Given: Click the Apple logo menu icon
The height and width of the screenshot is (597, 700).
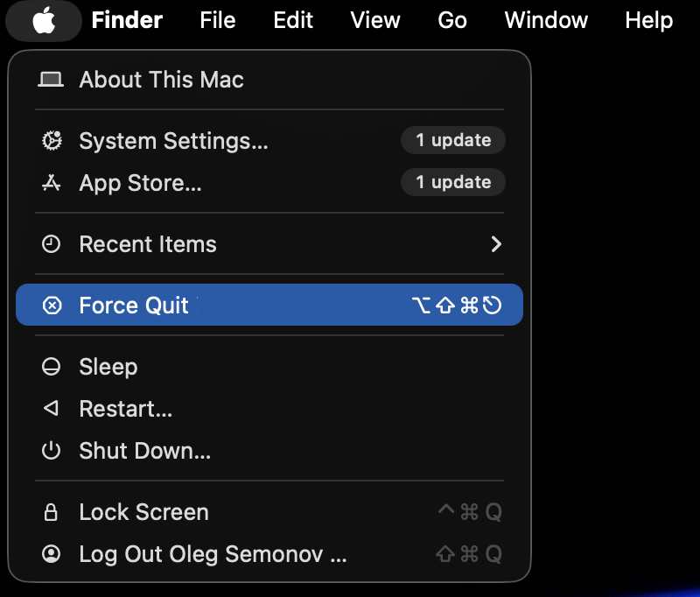Looking at the screenshot, I should click(44, 20).
